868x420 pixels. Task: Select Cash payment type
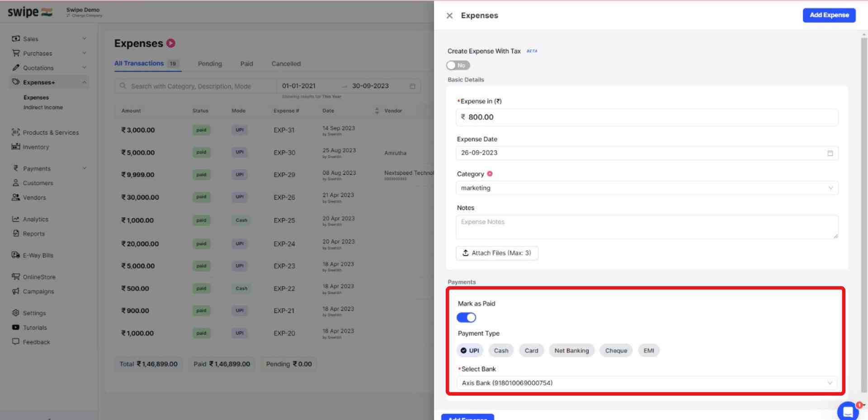click(501, 350)
